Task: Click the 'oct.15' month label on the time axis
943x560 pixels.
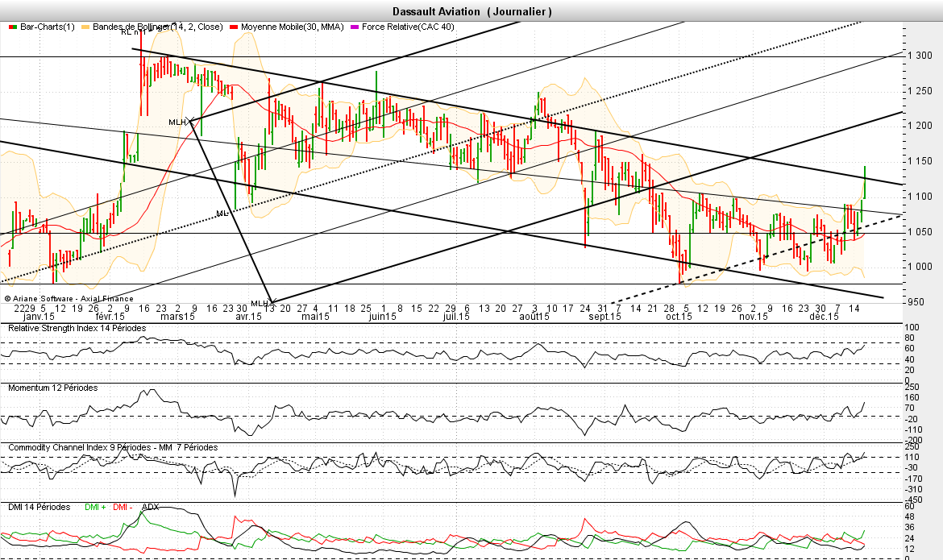Action: pos(679,317)
